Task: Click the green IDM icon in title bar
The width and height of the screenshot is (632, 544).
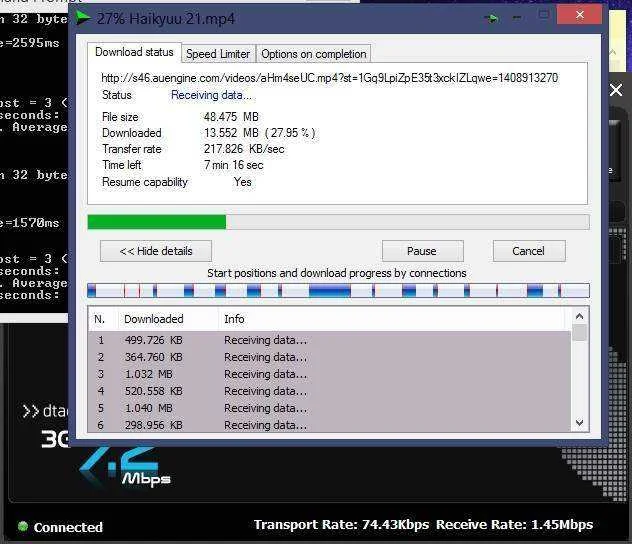Action: [83, 18]
